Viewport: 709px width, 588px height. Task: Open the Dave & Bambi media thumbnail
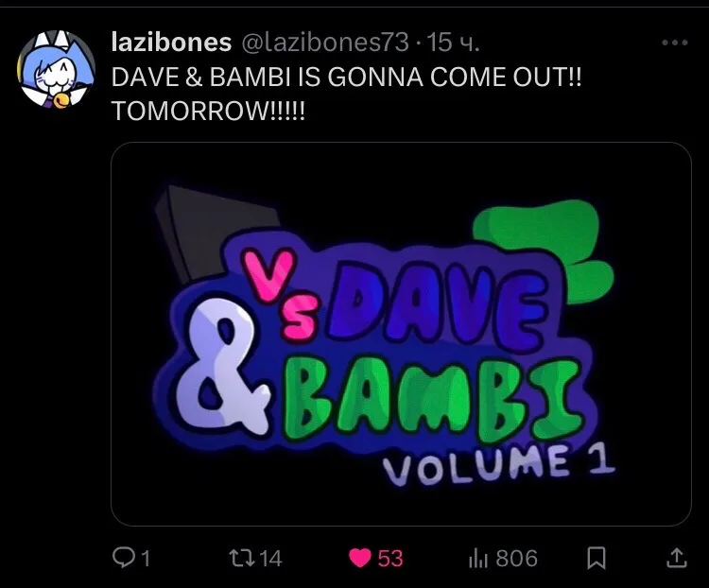(401, 334)
